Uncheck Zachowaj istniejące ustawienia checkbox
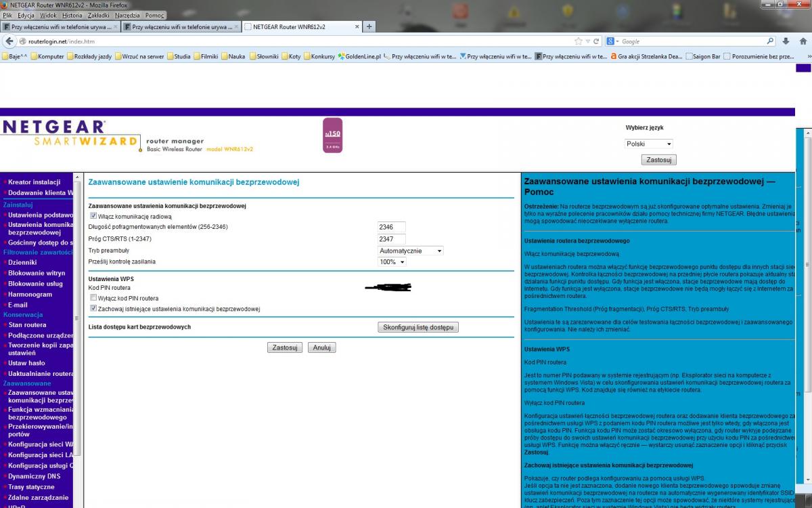The width and height of the screenshot is (812, 508). coord(93,308)
